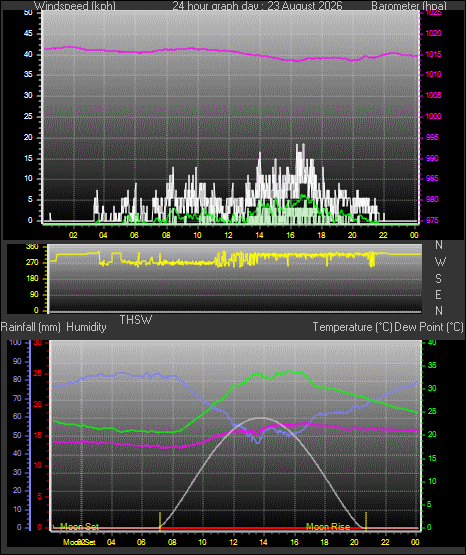Click the THSW label

pos(136,320)
